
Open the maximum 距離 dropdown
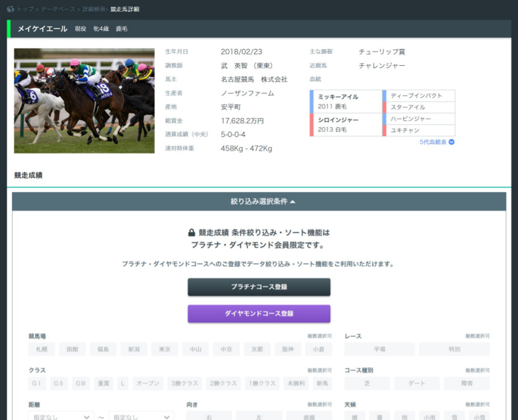click(142, 416)
